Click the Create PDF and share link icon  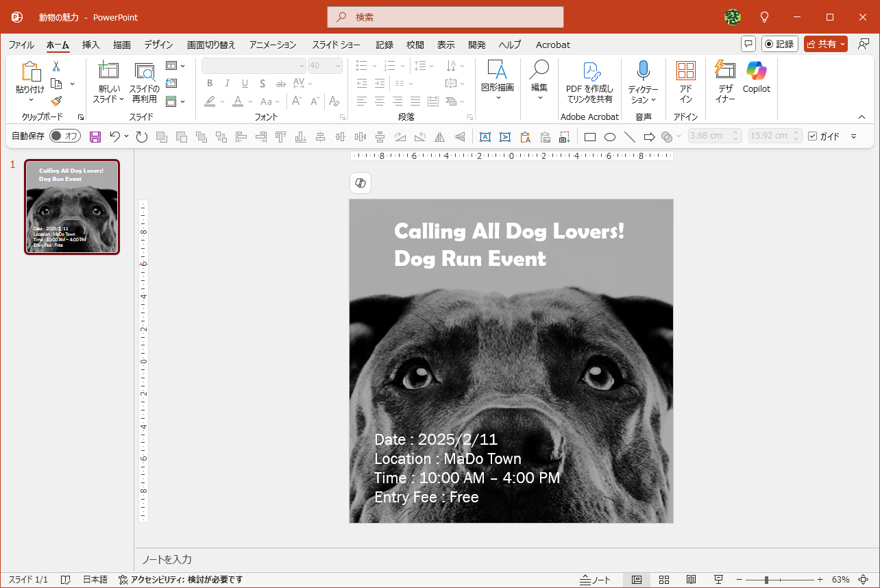click(589, 71)
